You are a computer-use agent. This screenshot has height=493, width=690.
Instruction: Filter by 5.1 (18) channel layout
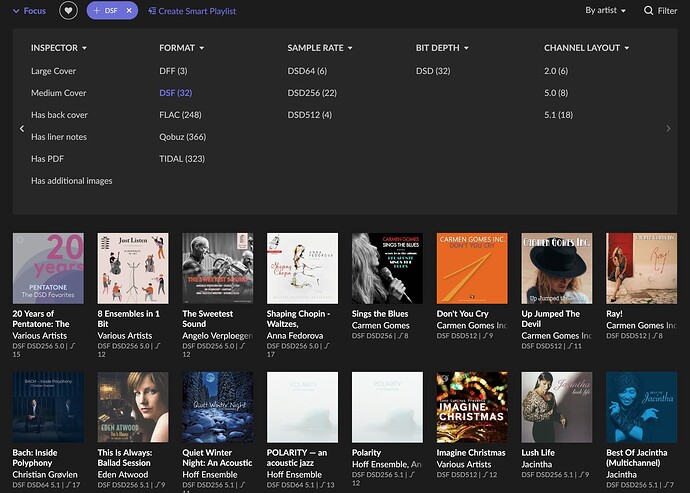(559, 115)
